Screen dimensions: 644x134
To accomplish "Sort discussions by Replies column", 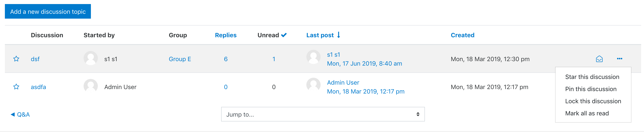I will click(x=225, y=35).
